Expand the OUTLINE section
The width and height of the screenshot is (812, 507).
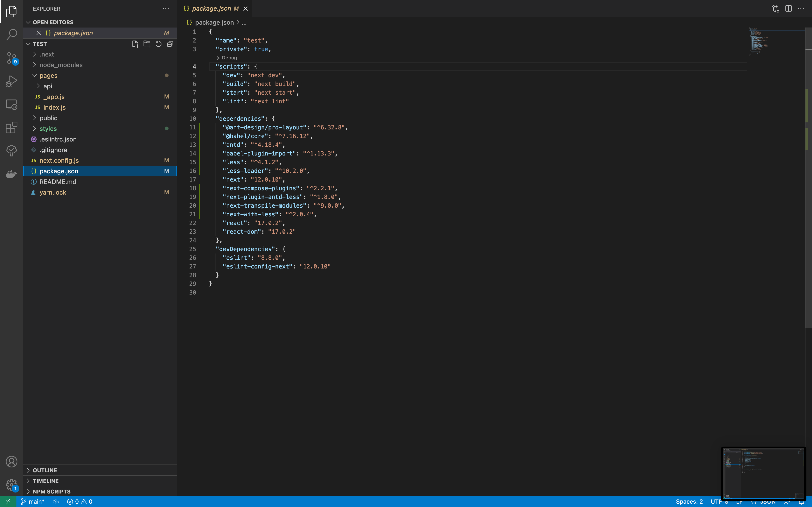[x=45, y=470]
